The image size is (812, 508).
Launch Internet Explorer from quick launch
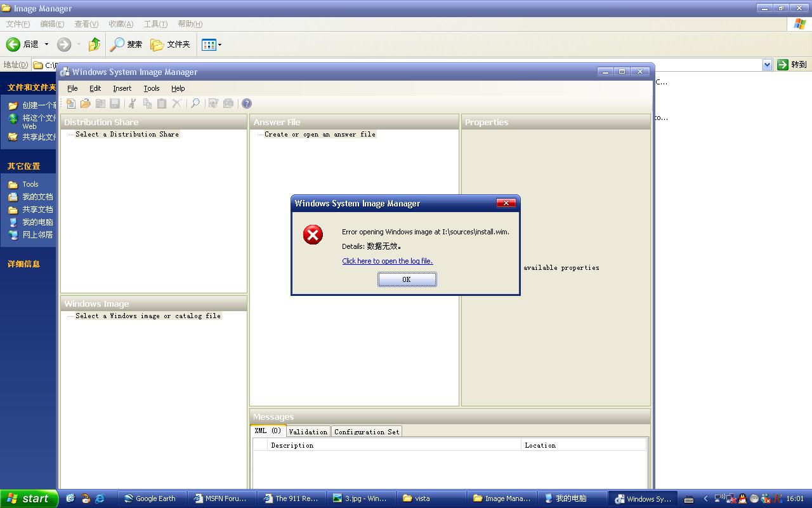(100, 498)
